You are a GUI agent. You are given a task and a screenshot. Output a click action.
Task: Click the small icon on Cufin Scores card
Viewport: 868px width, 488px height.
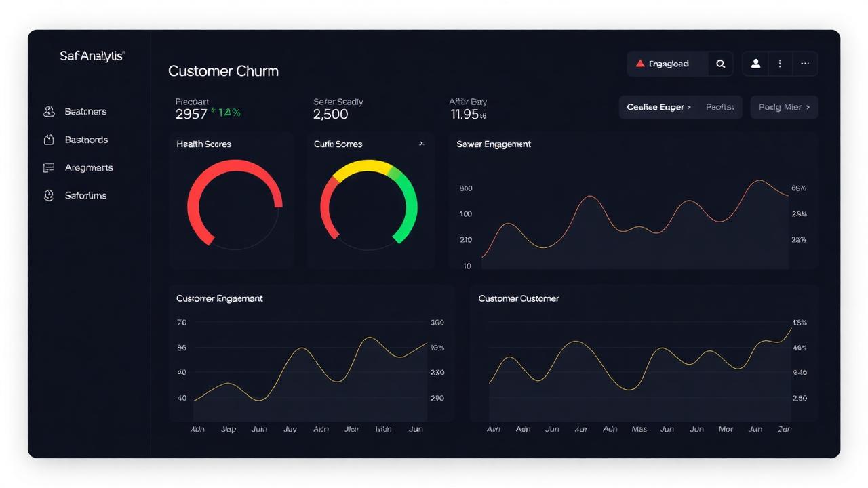point(421,144)
